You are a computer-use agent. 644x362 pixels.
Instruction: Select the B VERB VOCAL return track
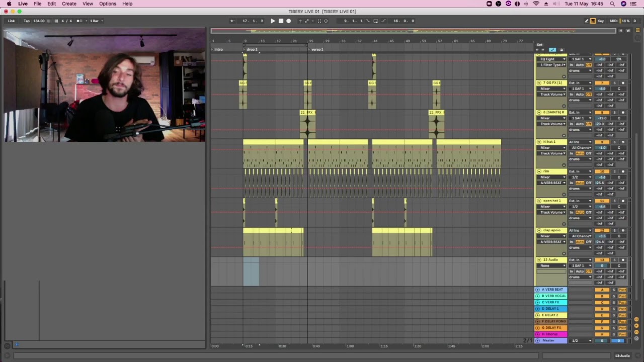click(x=551, y=296)
